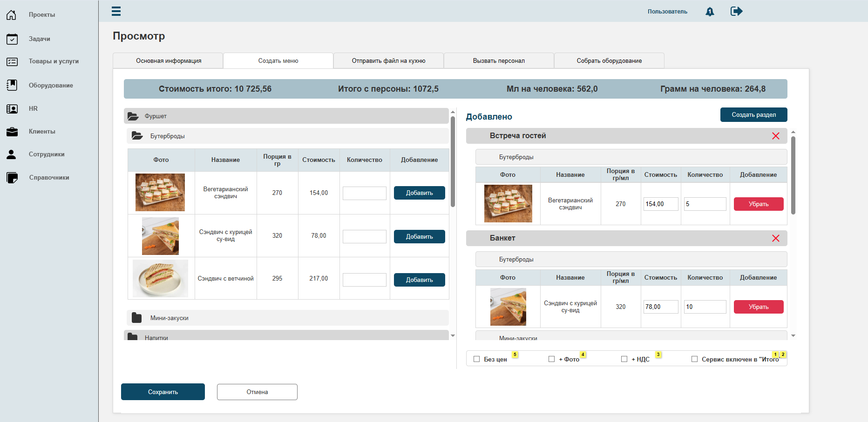
Task: Open Сотрудники via the person icon
Action: [x=12, y=154]
